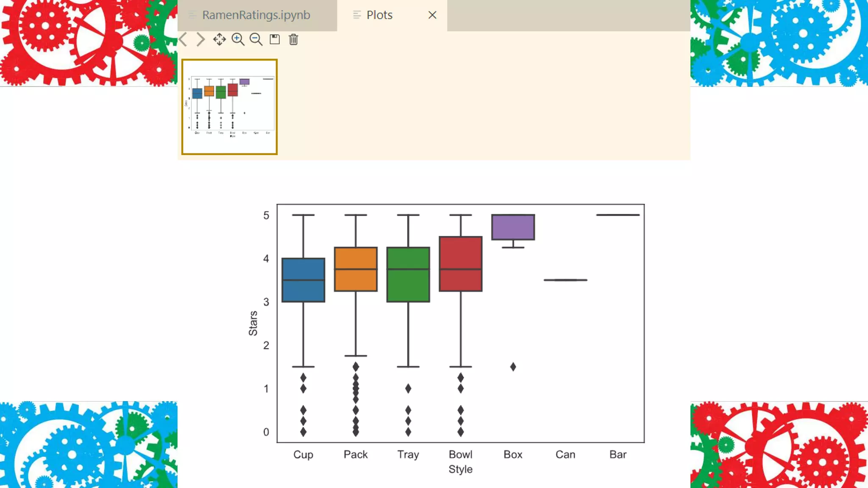Click the Bar median line at 5 stars
The height and width of the screenshot is (488, 868).
pyautogui.click(x=618, y=215)
